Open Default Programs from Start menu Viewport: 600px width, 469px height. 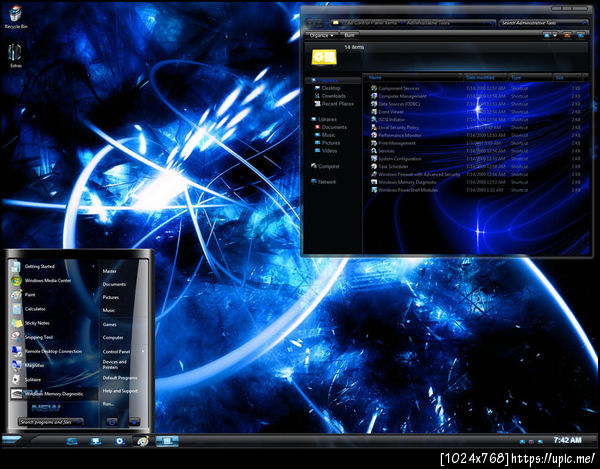[119, 378]
